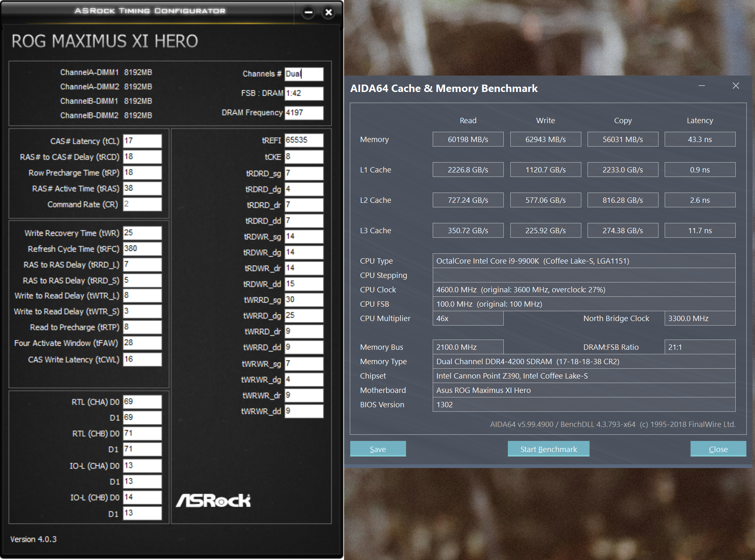Screen dimensions: 755x560
Task: Click the IO-L (CHB) D0 field
Action: pos(142,498)
